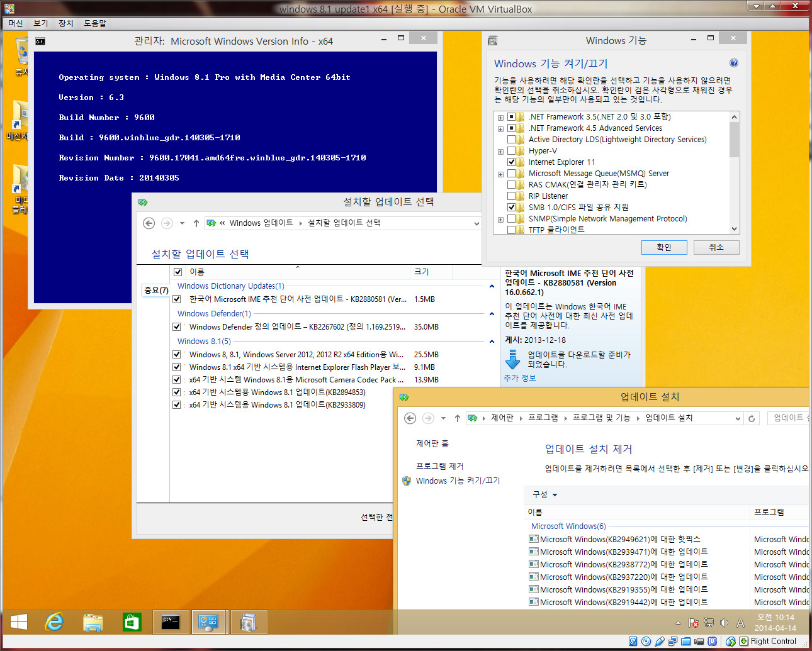812x651 pixels.
Task: Switch to the Command Prompt taskbar icon
Action: tap(170, 622)
